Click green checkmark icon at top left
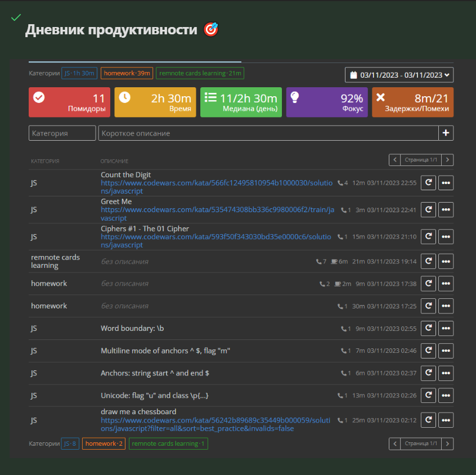 coord(16,17)
